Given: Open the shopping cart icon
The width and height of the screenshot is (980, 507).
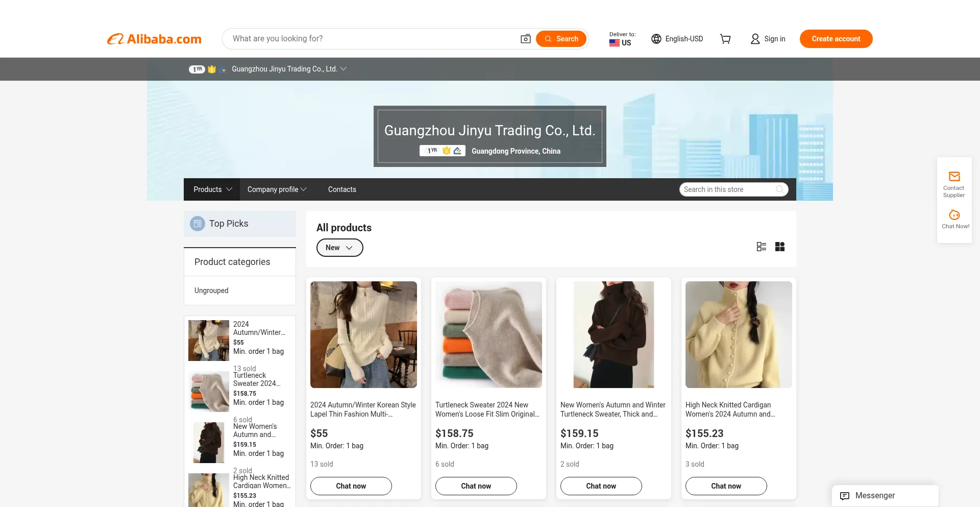Looking at the screenshot, I should point(725,39).
